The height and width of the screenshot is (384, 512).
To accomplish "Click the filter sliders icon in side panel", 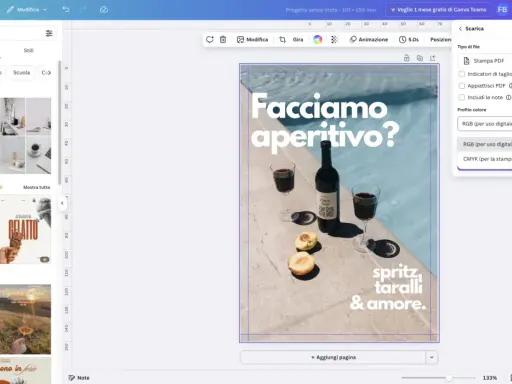I will point(49,33).
